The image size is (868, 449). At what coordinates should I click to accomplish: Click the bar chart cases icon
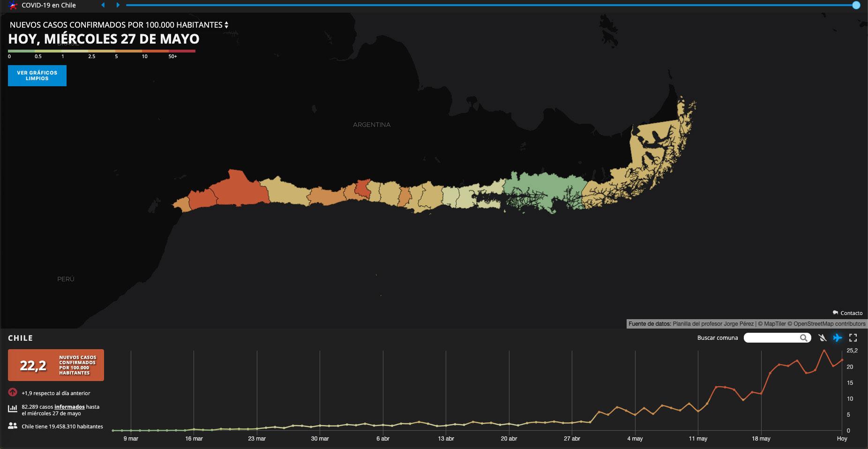(x=13, y=409)
